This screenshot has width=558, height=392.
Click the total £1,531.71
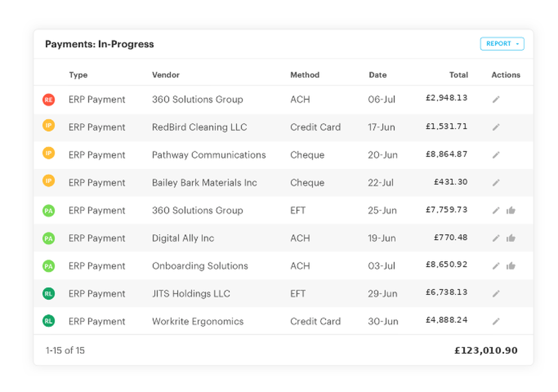pos(446,126)
